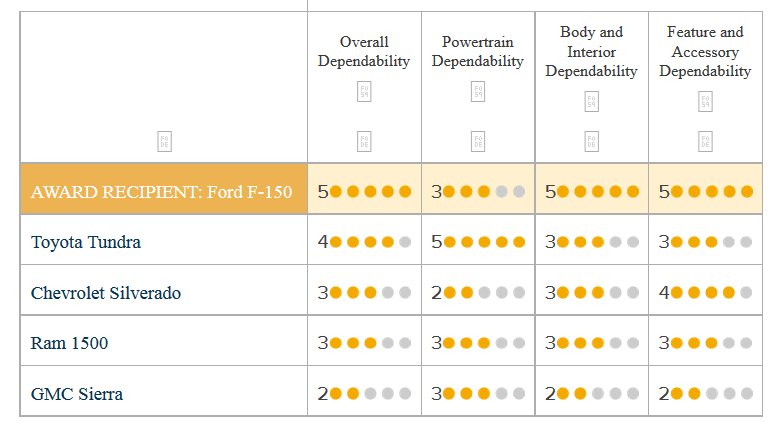
Task: Click Chevrolet Silverado powertrain two-dot rating
Action: 478,293
